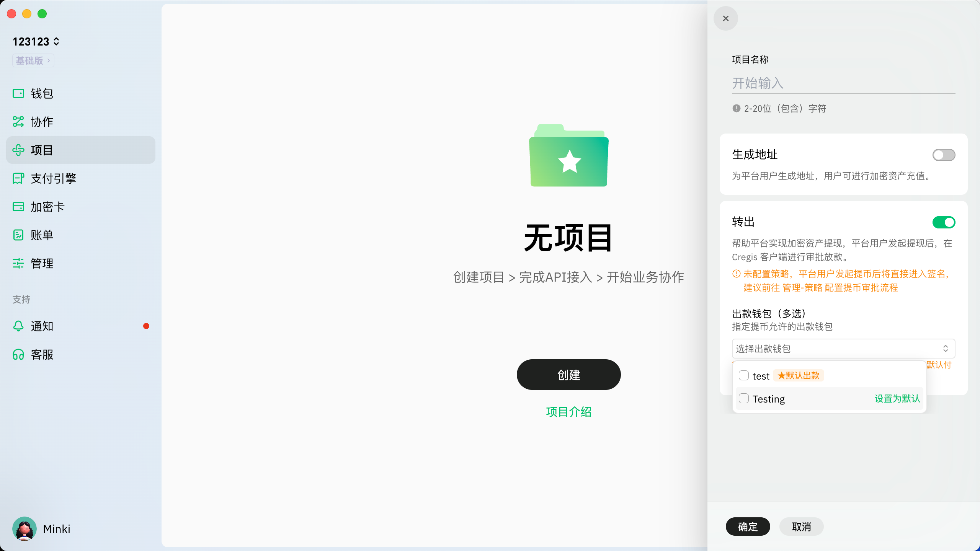Click the collaboration (协作) sidebar icon

click(x=18, y=122)
